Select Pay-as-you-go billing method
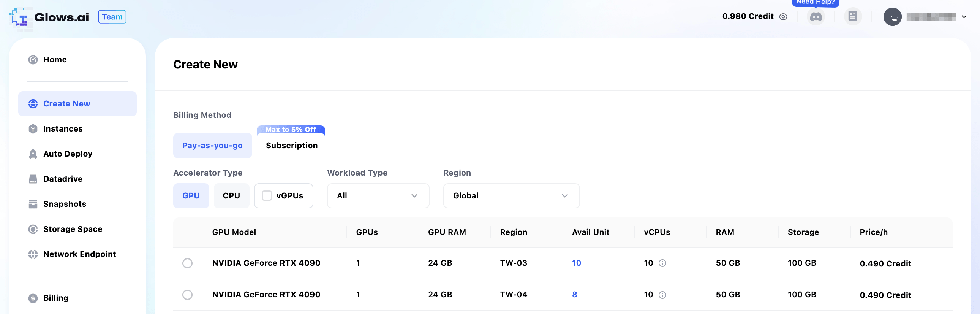The image size is (980, 314). click(x=212, y=146)
